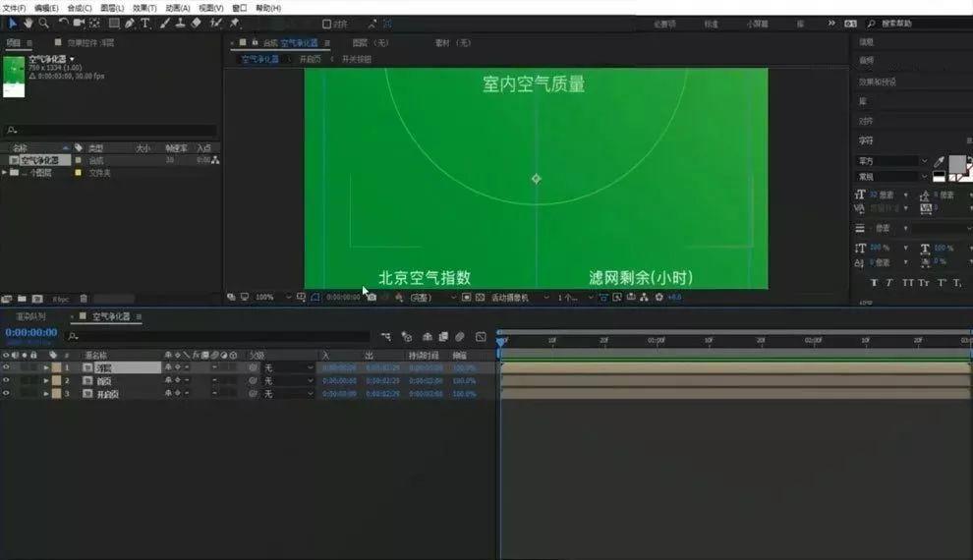Viewport: 973px width, 560px height.
Task: Pick color with the eyedropper in Character panel
Action: [x=939, y=162]
